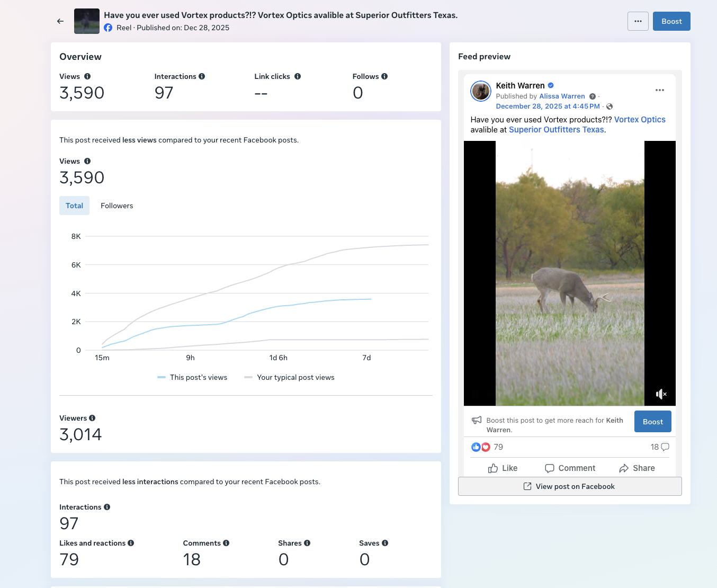Show info for Overview Interactions metric
717x588 pixels.
pos(202,76)
